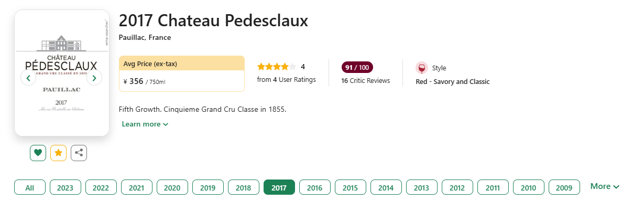
Task: Select the 2023 vintage pill
Action: click(66, 187)
